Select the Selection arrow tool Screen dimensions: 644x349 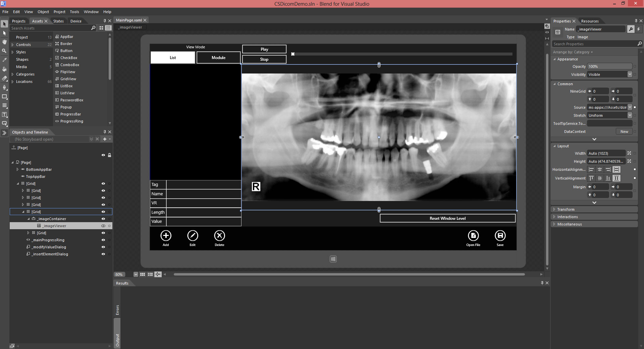tap(4, 24)
